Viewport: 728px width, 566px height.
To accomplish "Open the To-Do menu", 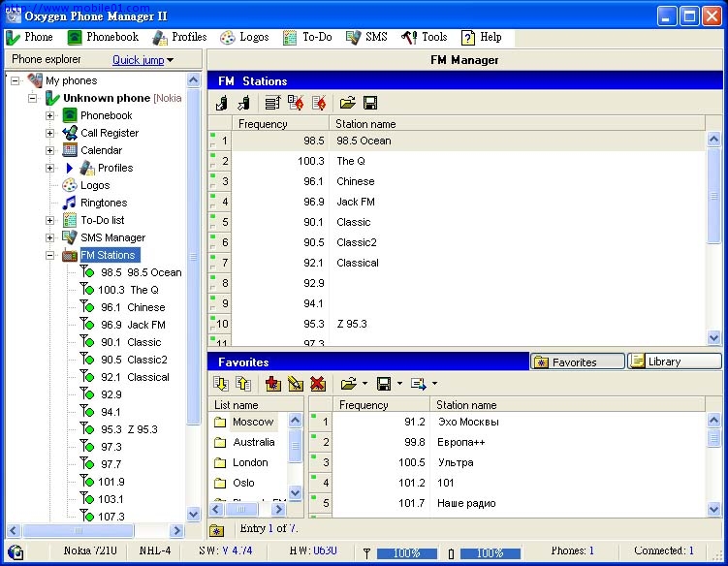I will pos(307,37).
